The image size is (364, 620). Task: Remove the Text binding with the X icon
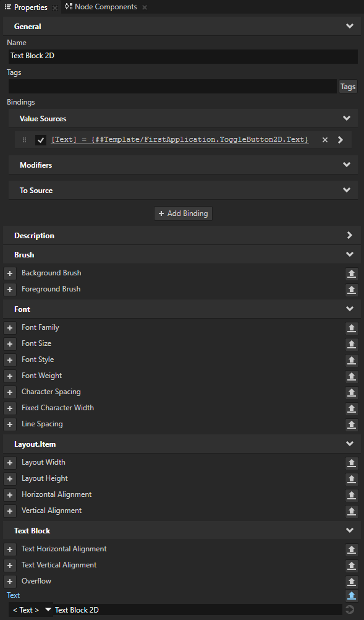coord(324,139)
